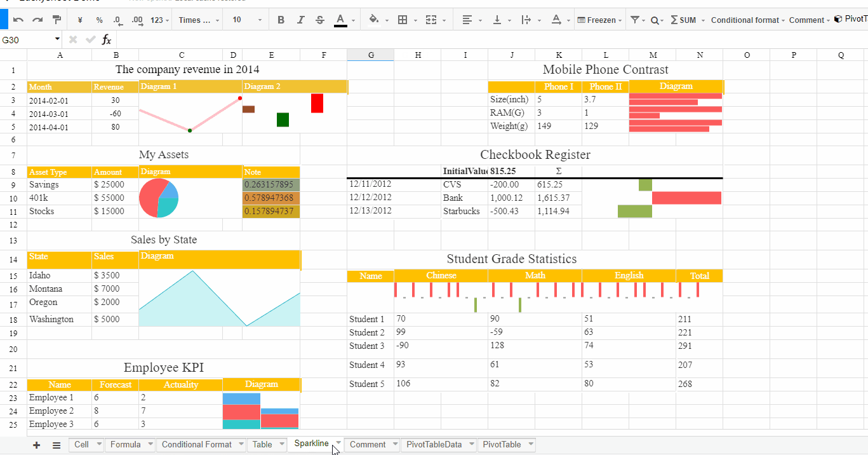This screenshot has width=868, height=455.
Task: Set text wrapping mode
Action: [x=526, y=20]
